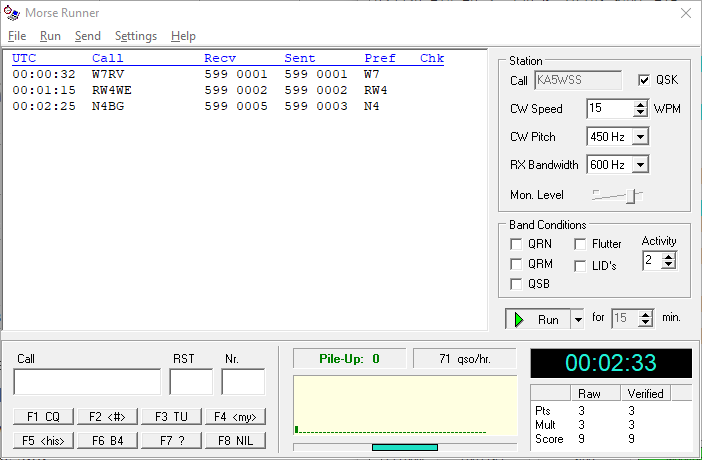
Task: Increase run duration minutes with up arrow
Action: (x=646, y=315)
